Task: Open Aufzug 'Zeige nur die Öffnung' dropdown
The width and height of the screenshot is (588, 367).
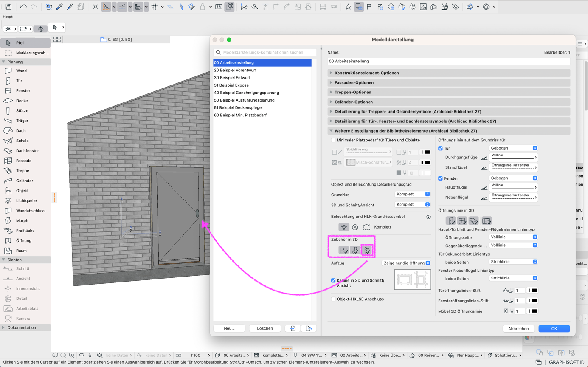Action: (406, 263)
